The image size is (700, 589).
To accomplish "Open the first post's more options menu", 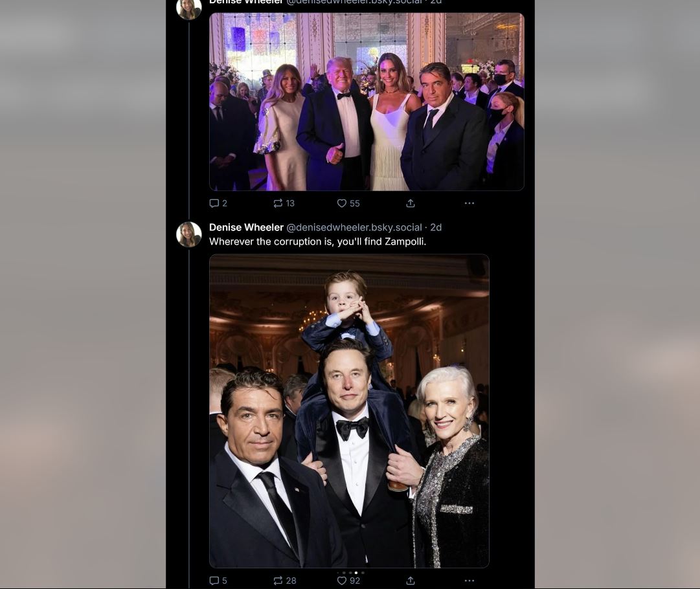I will pos(469,203).
